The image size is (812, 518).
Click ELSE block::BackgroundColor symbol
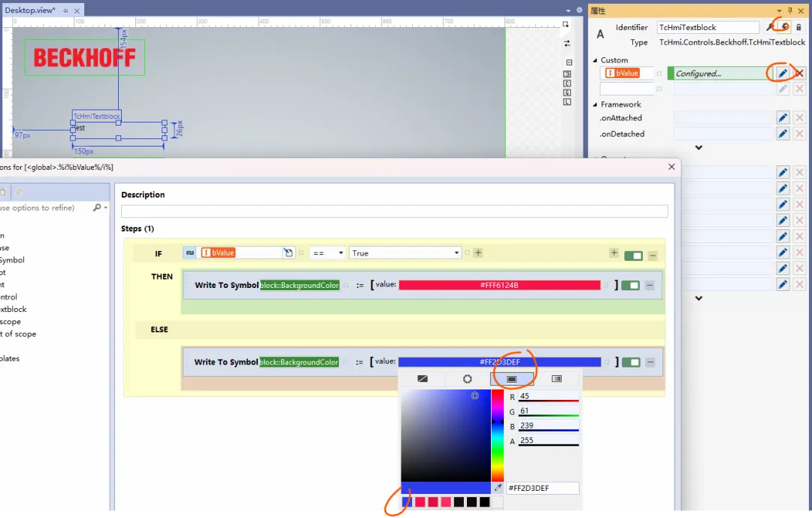click(x=299, y=362)
